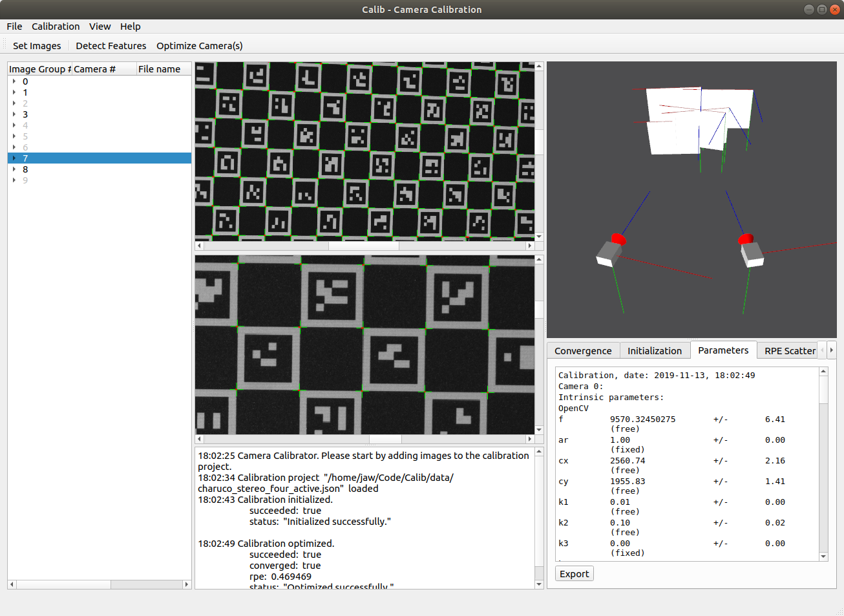
Task: Select image group 1 row
Action: pos(25,92)
